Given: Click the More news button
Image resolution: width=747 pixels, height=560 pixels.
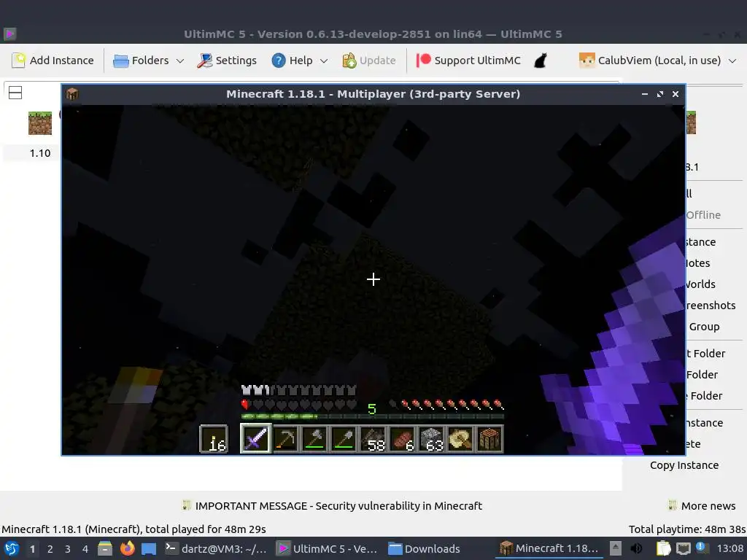Looking at the screenshot, I should click(x=702, y=506).
